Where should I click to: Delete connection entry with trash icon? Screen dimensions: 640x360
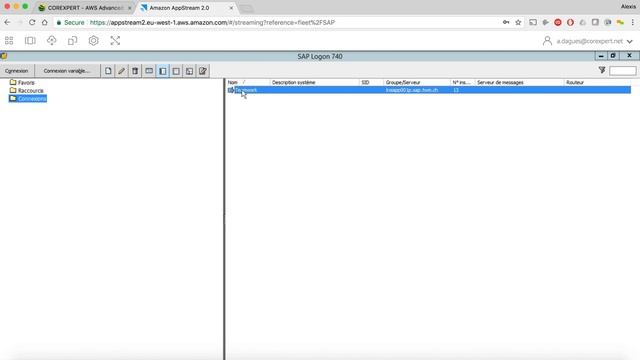point(135,71)
